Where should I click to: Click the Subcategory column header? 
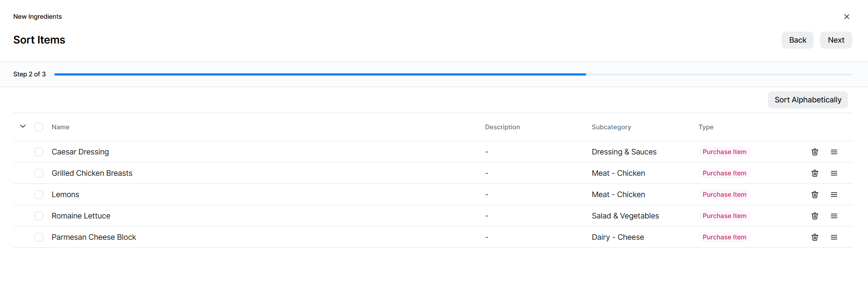(611, 127)
